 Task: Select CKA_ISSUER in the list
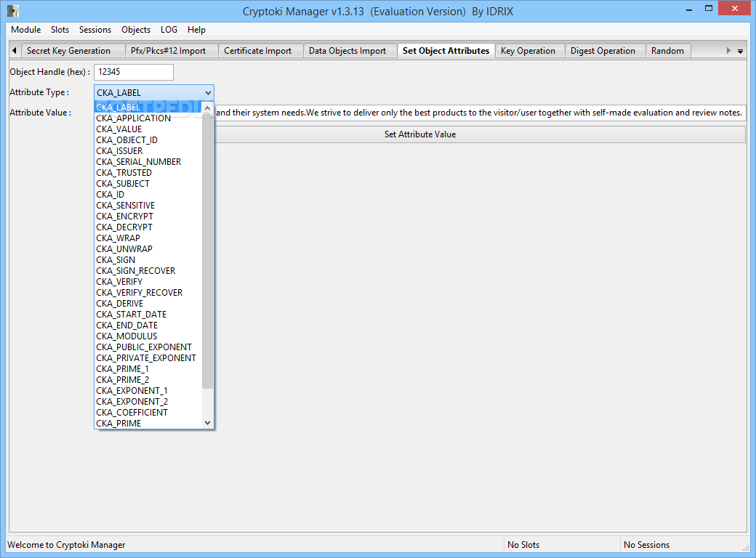(148, 151)
